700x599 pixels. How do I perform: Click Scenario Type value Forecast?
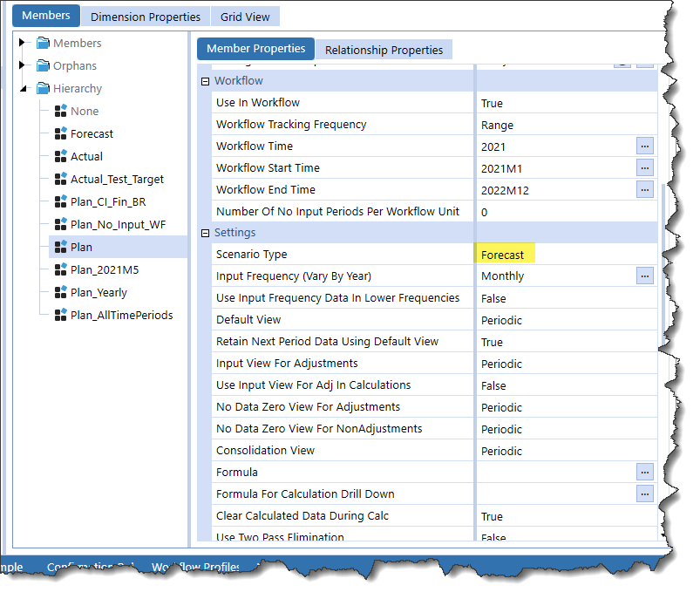pyautogui.click(x=502, y=255)
